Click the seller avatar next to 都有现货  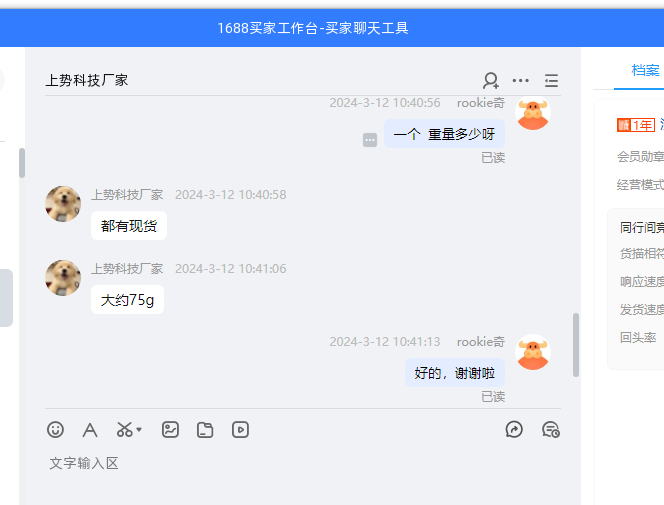(63, 204)
